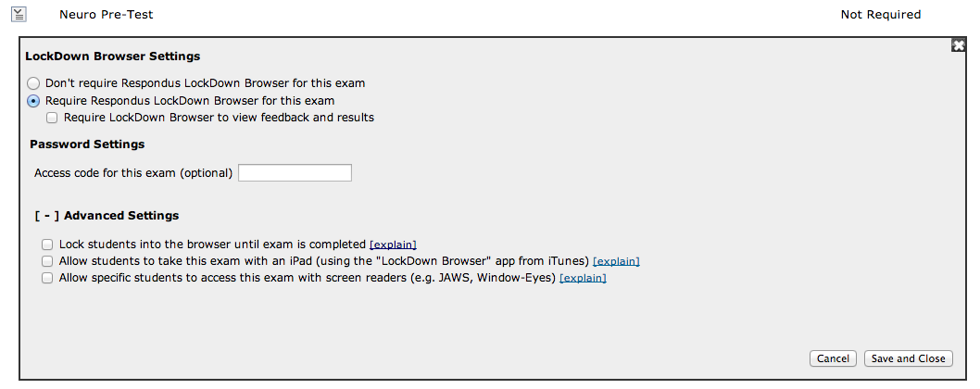This screenshot has width=980, height=389.
Task: Enable LockDown Browser to view feedback checkbox
Action: [52, 118]
